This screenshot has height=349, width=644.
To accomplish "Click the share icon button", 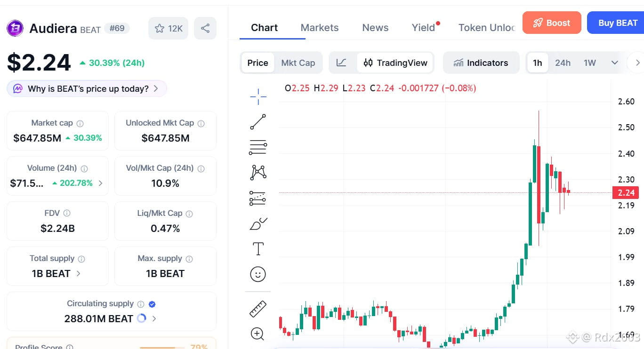I will (205, 28).
